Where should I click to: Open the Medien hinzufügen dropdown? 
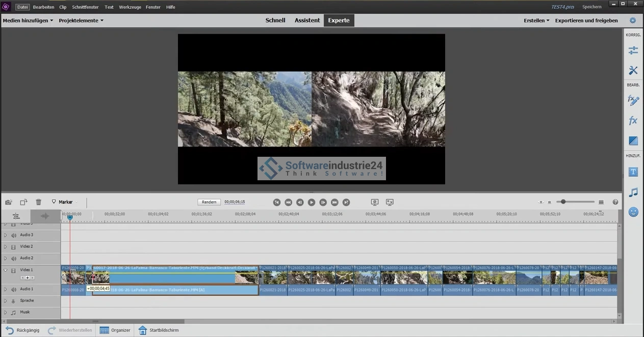coord(28,20)
